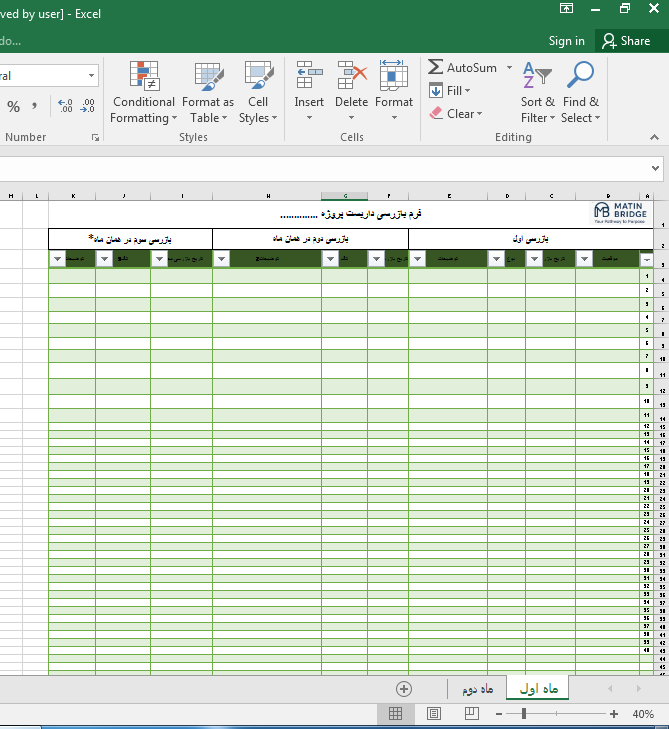Viewport: 669px width, 729px height.
Task: Select the ماه اول sheet tab
Action: coord(538,688)
